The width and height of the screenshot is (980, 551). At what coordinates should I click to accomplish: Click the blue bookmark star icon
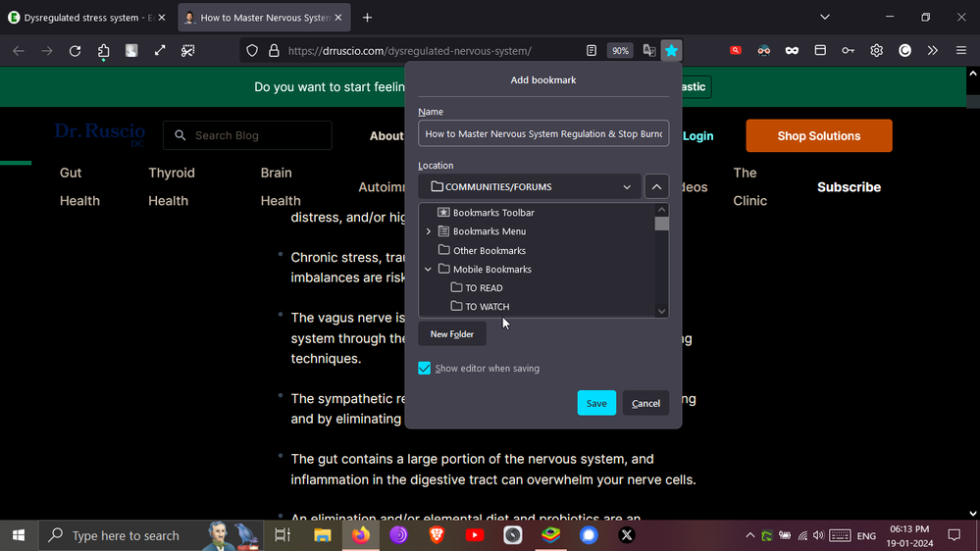(x=671, y=51)
